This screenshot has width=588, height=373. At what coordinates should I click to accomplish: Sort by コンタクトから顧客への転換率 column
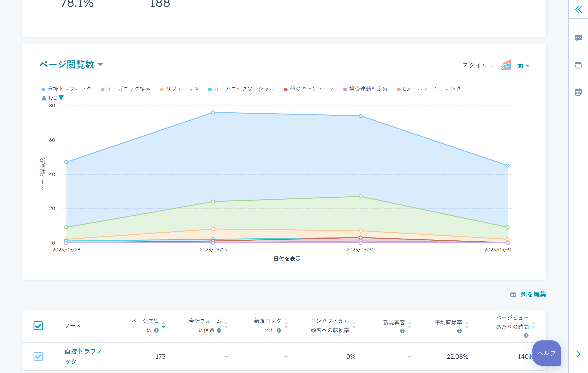click(x=354, y=326)
